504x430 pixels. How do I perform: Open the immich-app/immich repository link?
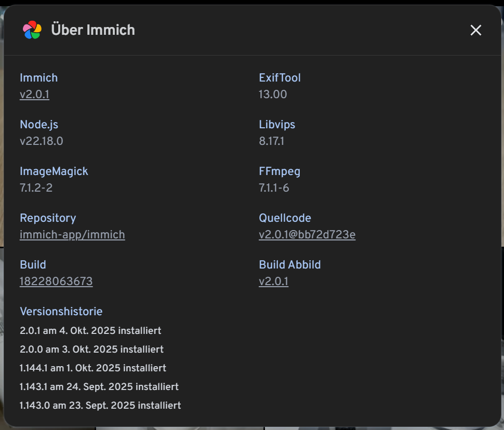72,235
